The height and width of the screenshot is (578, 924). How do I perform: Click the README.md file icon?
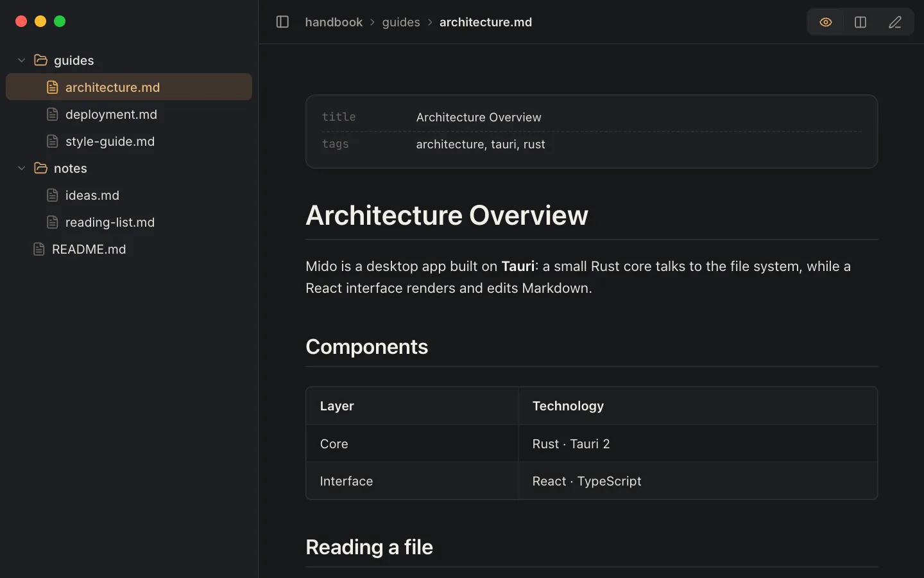39,249
